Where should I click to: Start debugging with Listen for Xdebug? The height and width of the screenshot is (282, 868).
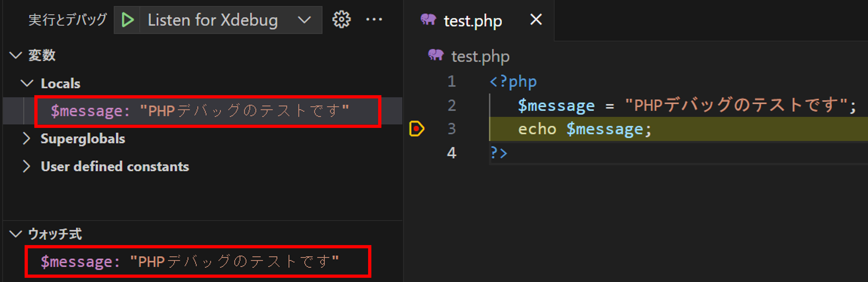click(x=127, y=19)
